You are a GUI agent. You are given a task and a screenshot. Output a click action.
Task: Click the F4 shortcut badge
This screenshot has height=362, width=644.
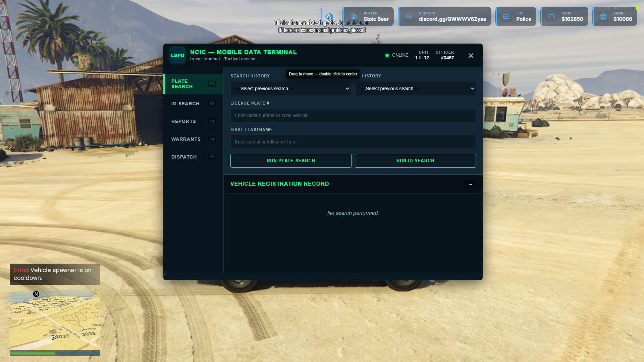click(x=212, y=139)
